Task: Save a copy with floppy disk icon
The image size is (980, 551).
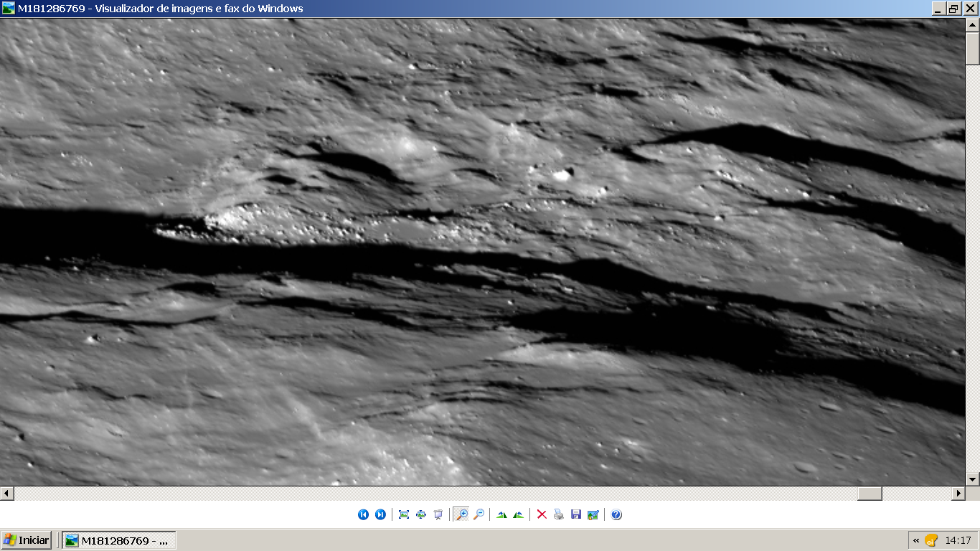Action: point(576,514)
